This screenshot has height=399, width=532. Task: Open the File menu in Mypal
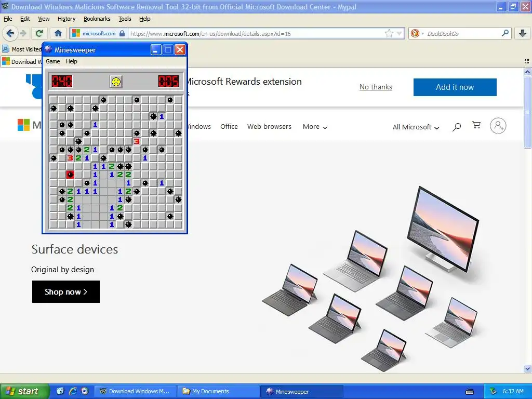pyautogui.click(x=8, y=19)
